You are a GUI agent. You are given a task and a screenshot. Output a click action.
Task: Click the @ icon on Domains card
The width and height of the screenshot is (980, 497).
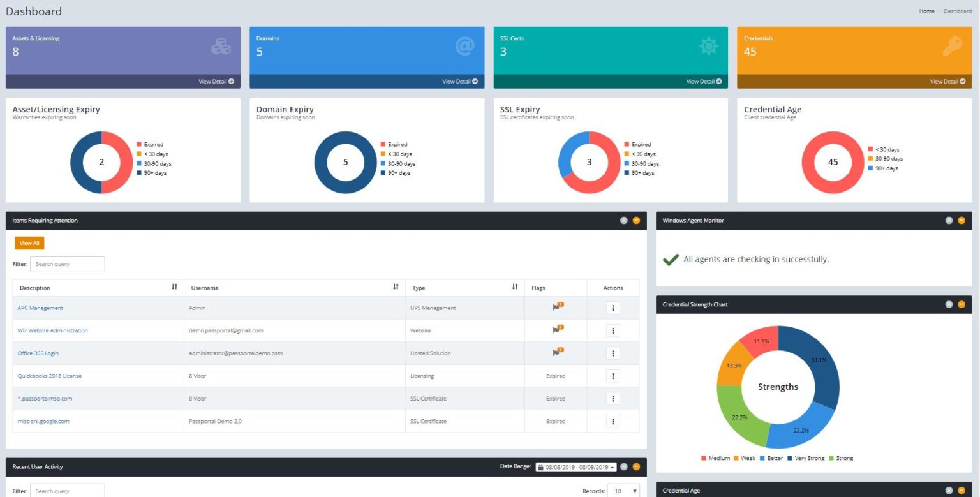[x=465, y=47]
